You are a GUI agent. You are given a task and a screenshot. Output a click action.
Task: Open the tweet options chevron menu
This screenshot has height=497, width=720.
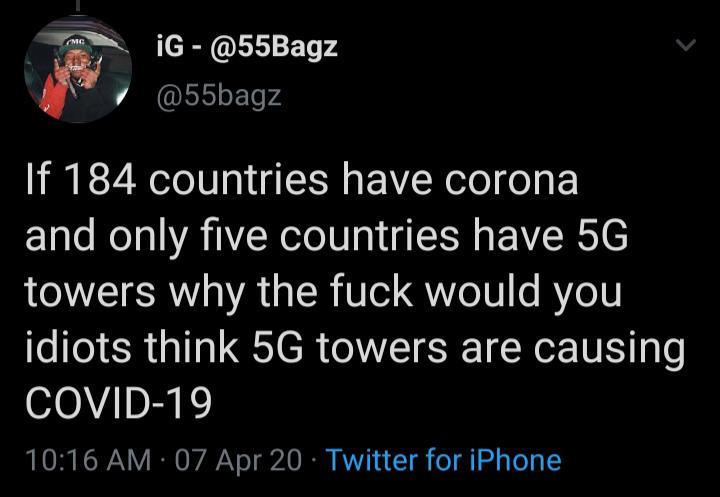[686, 46]
